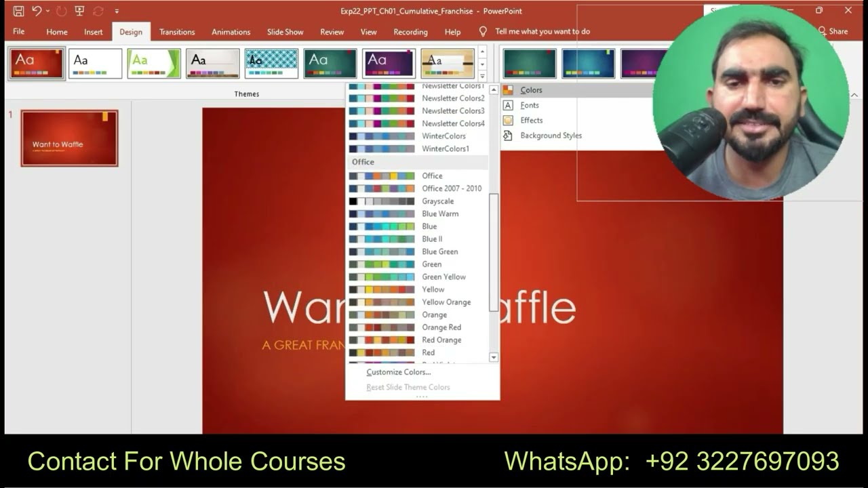The width and height of the screenshot is (868, 488).
Task: Click the Colors icon in variants menu
Action: [x=508, y=90]
